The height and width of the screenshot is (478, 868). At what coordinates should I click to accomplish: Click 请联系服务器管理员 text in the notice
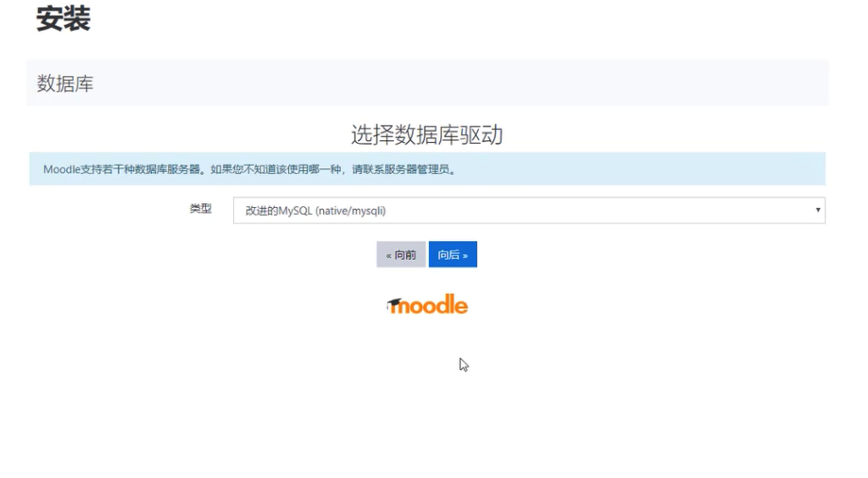[401, 169]
